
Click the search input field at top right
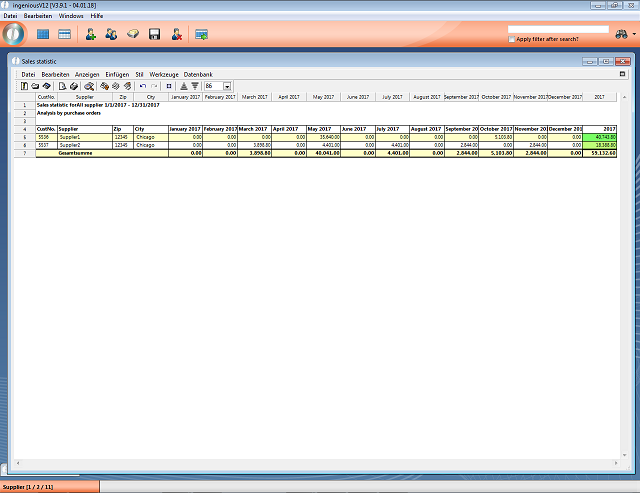pyautogui.click(x=558, y=29)
